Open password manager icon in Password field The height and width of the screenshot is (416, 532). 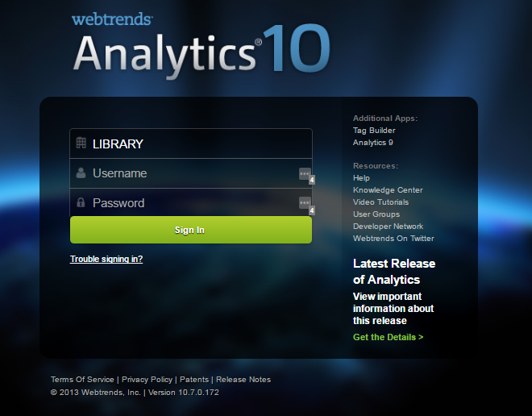pos(305,202)
